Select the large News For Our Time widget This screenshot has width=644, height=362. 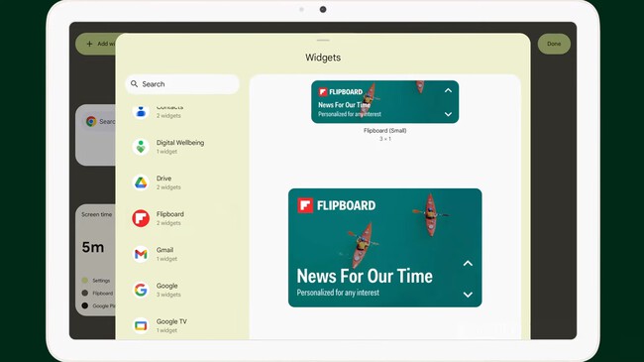[384, 248]
